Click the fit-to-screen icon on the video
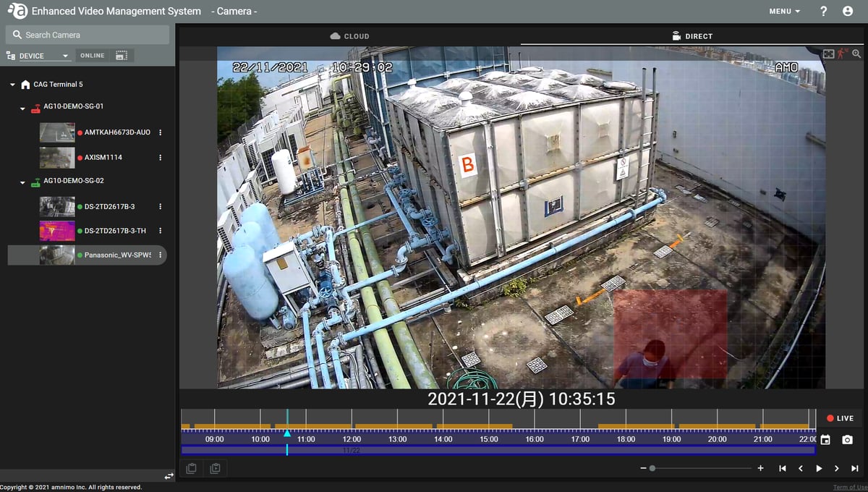Screen dimensions: 868x492 (828, 54)
